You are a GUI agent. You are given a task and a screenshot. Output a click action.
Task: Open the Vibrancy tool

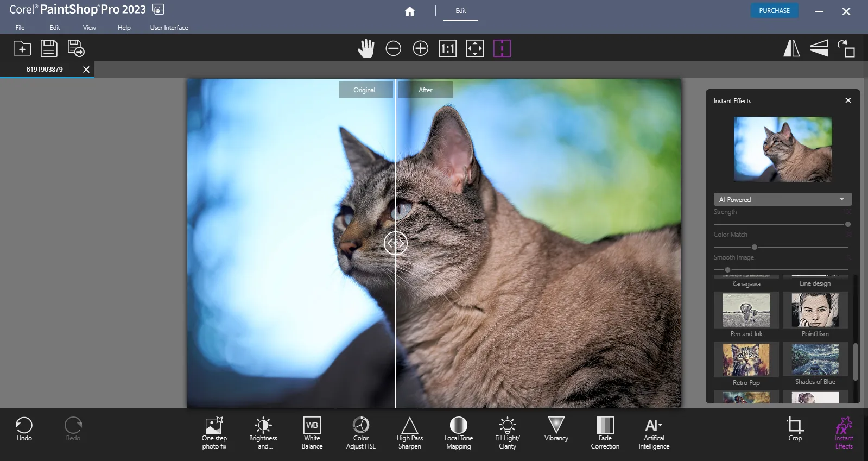click(556, 429)
